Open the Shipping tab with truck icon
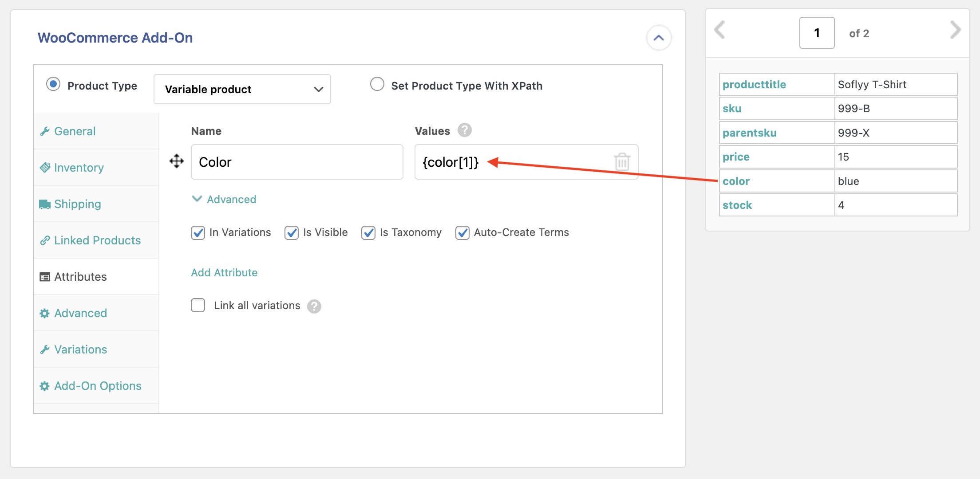Viewport: 980px width, 479px height. 77,204
